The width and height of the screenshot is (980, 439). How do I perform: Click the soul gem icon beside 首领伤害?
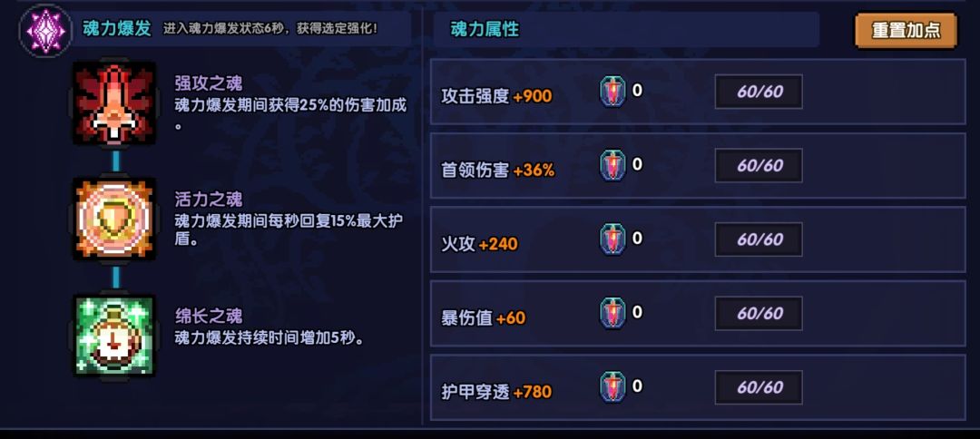[612, 166]
